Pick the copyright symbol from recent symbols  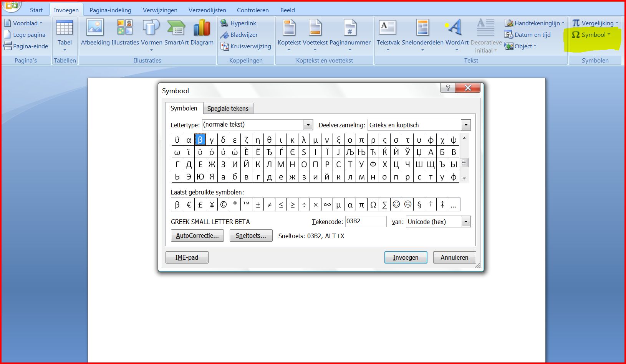pos(223,205)
